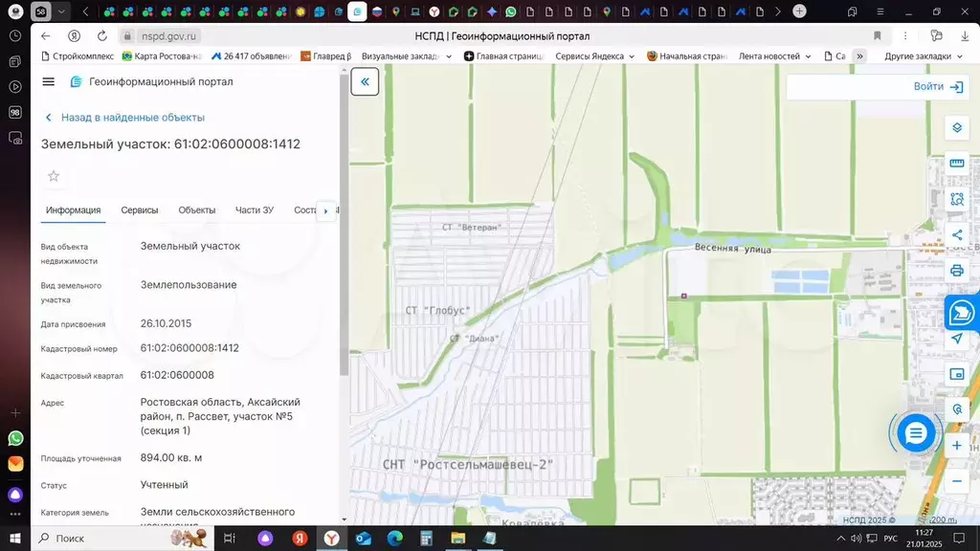Select the ruler measurement tool

(957, 163)
